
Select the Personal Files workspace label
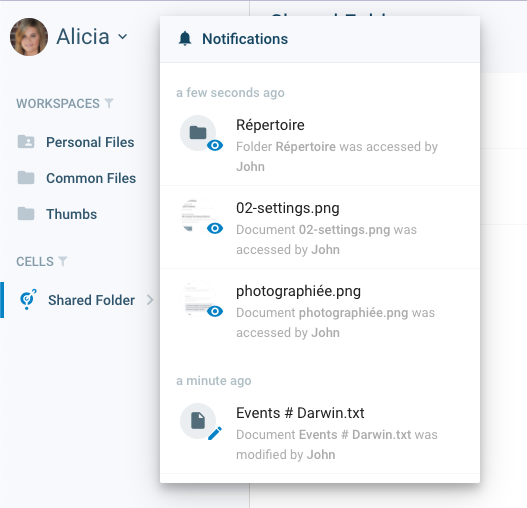[x=90, y=142]
